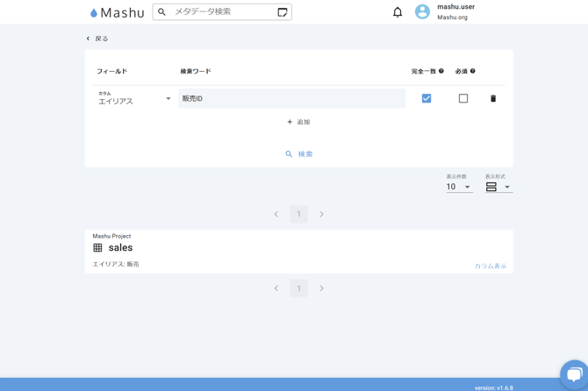This screenshot has width=588, height=391.
Task: Click the 検索 button
Action: pos(298,154)
